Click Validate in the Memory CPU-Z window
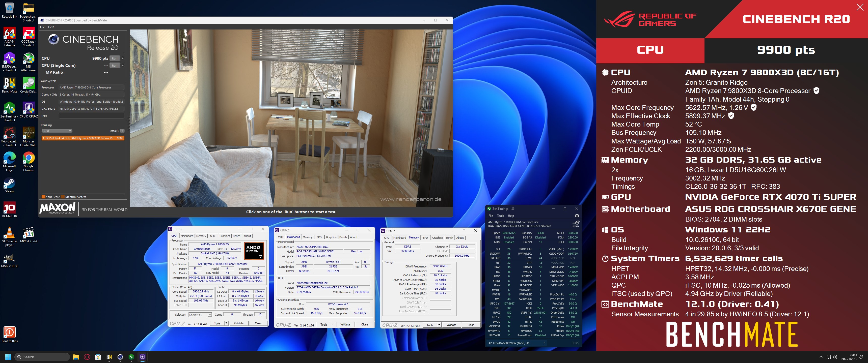 [451, 325]
